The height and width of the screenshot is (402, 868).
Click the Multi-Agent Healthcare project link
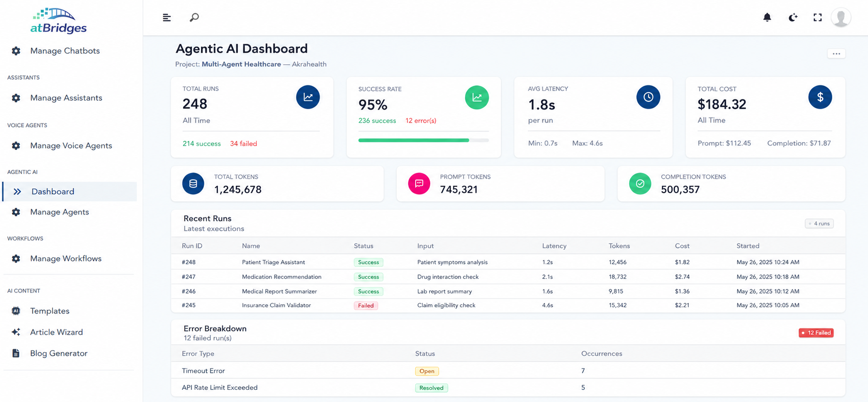click(x=241, y=64)
